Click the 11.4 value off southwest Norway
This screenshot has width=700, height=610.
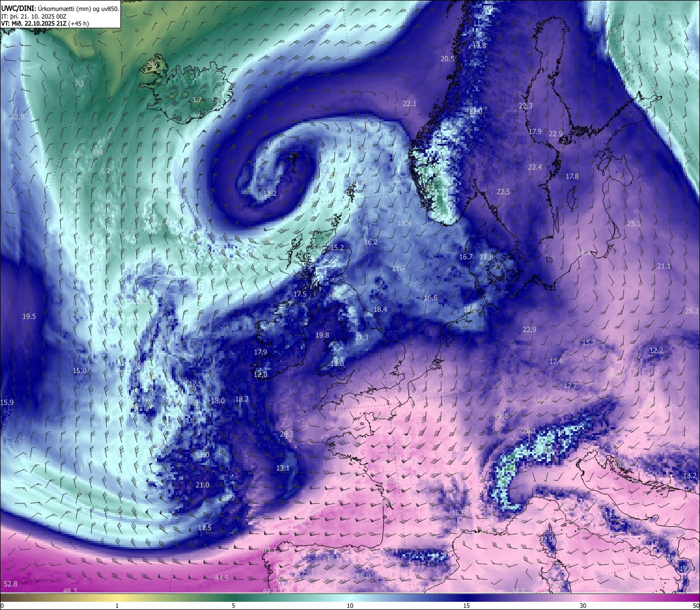click(x=404, y=224)
